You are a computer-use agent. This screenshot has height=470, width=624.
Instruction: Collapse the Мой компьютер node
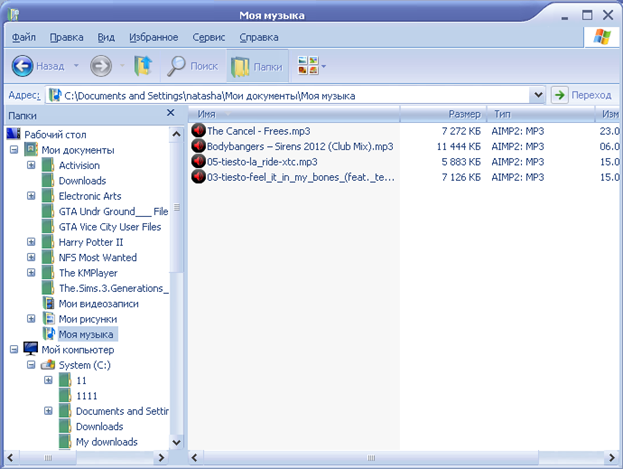[14, 349]
